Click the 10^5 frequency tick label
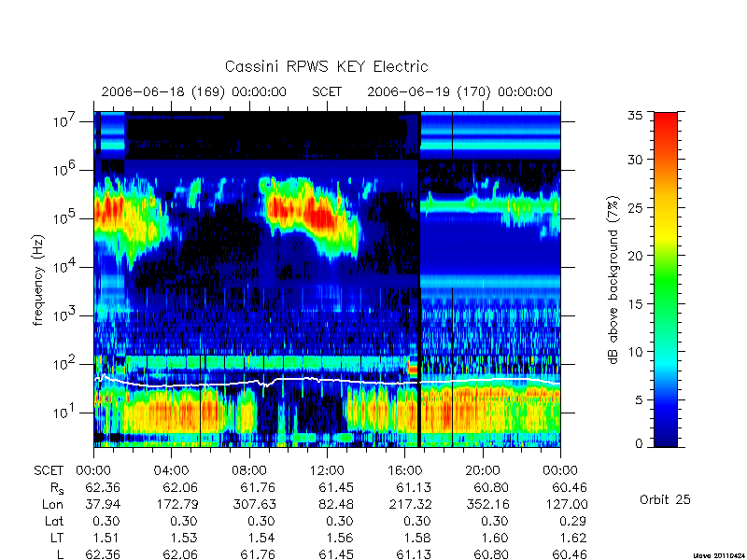The image size is (747, 560). pos(65,217)
